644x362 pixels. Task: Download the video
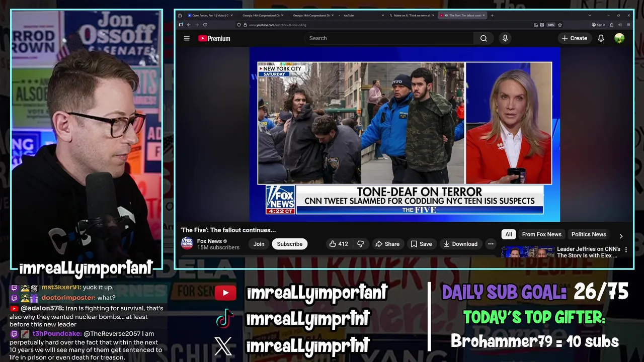pos(460,244)
